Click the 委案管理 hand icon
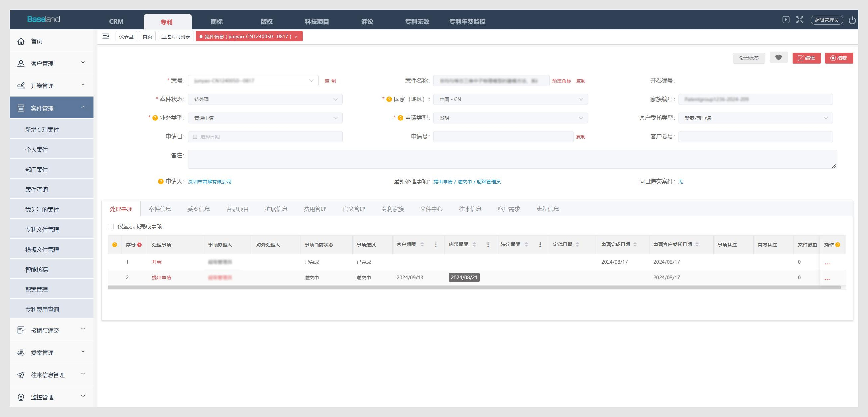868x417 pixels. pyautogui.click(x=21, y=353)
